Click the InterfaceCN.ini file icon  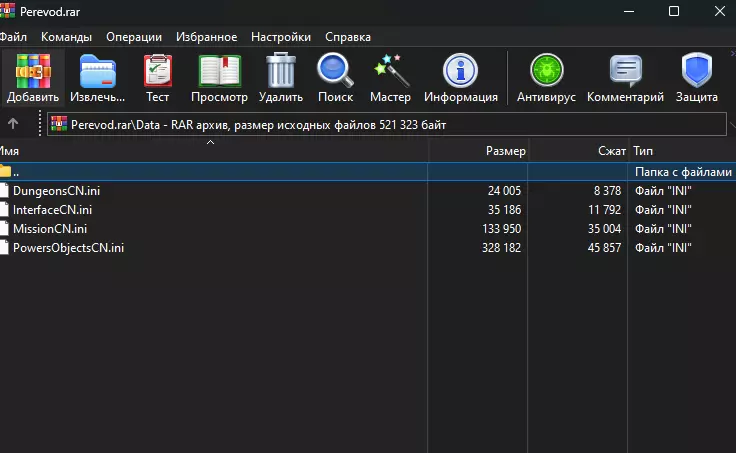[x=4, y=209]
